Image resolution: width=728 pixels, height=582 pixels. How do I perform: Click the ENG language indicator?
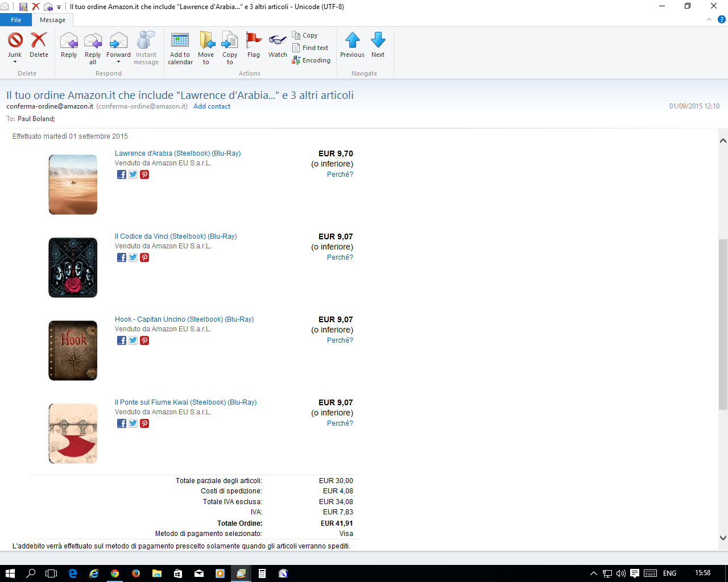click(x=669, y=573)
